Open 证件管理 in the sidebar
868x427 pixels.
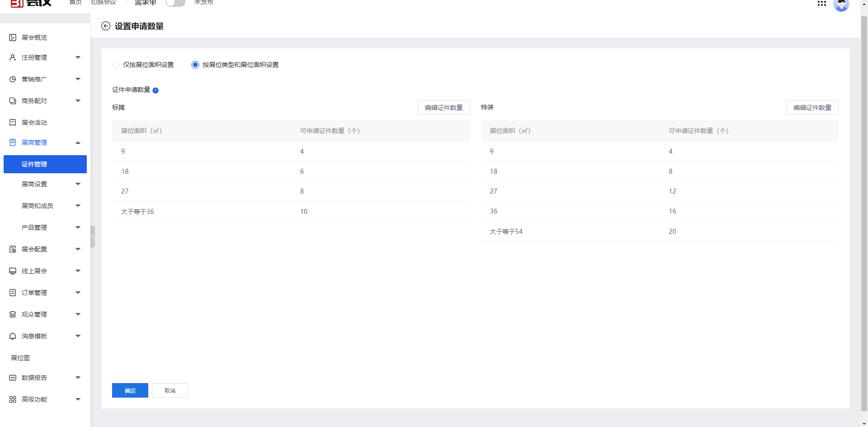point(45,164)
